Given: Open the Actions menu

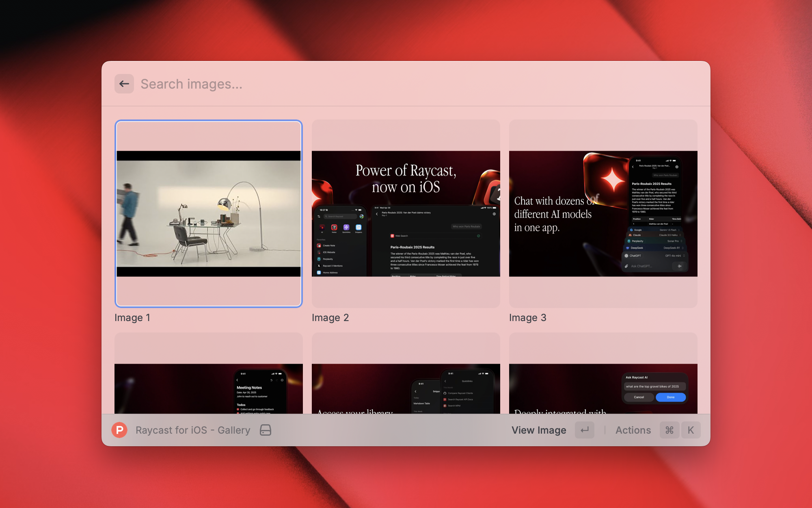Looking at the screenshot, I should [x=633, y=430].
